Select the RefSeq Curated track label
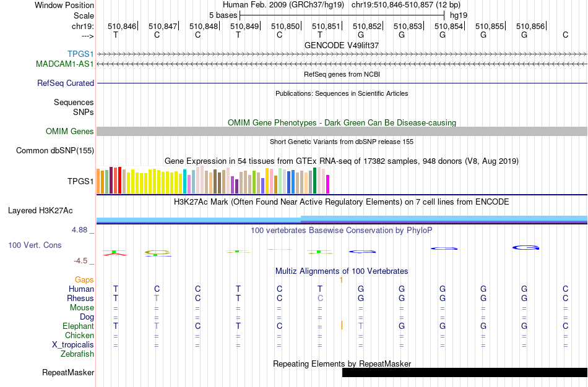Viewport: 588px width, 387px height. (x=66, y=83)
